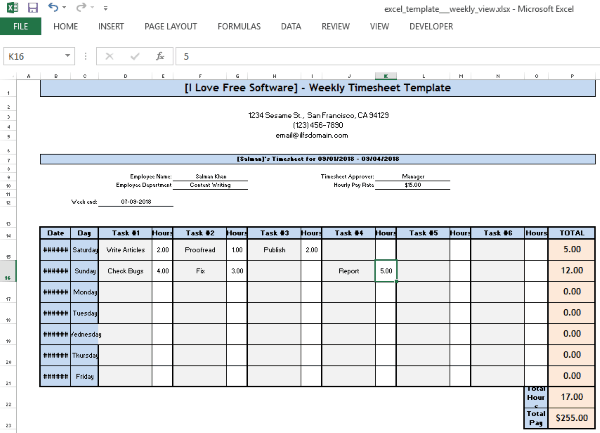Select row 16 header
The width and height of the screenshot is (600, 433).
coord(8,271)
